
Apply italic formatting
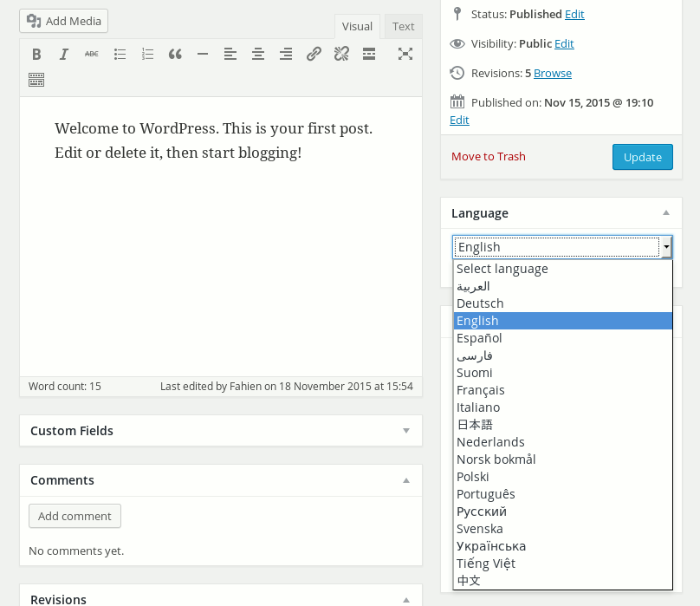[x=64, y=54]
